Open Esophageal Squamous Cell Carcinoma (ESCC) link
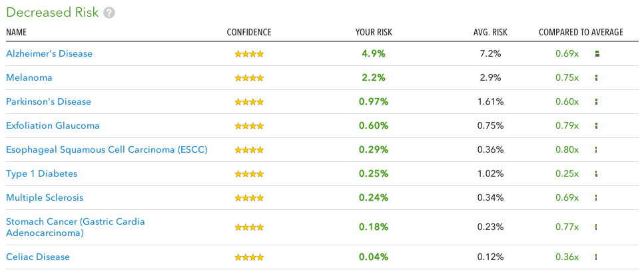The width and height of the screenshot is (644, 274). (107, 150)
